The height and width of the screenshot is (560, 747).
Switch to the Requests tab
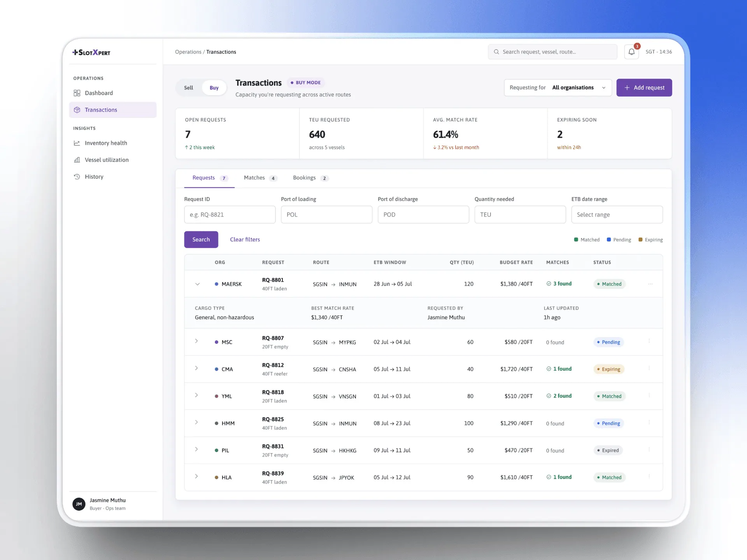pos(209,178)
